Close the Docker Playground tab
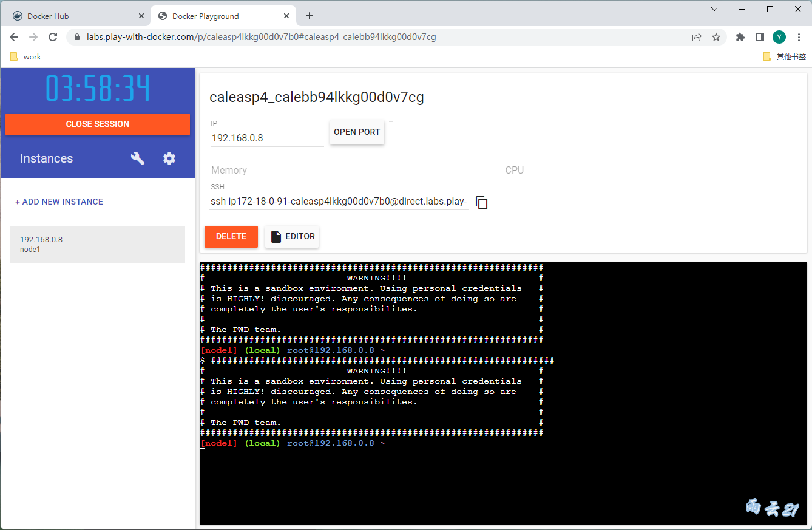Screen dimensions: 812x530 (286, 16)
